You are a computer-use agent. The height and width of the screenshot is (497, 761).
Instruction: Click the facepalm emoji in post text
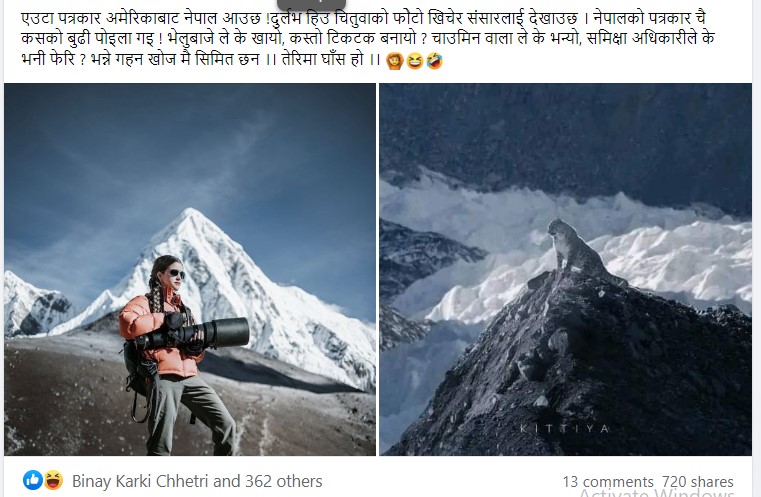(x=395, y=61)
